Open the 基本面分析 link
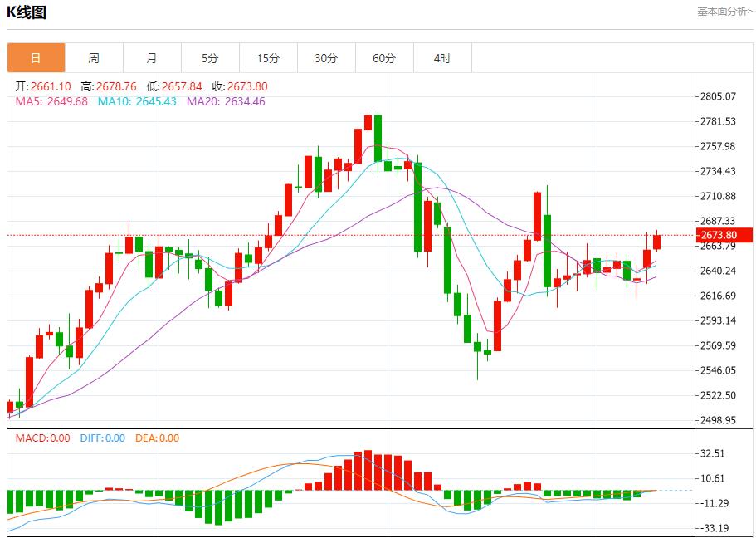The width and height of the screenshot is (756, 538). (724, 12)
